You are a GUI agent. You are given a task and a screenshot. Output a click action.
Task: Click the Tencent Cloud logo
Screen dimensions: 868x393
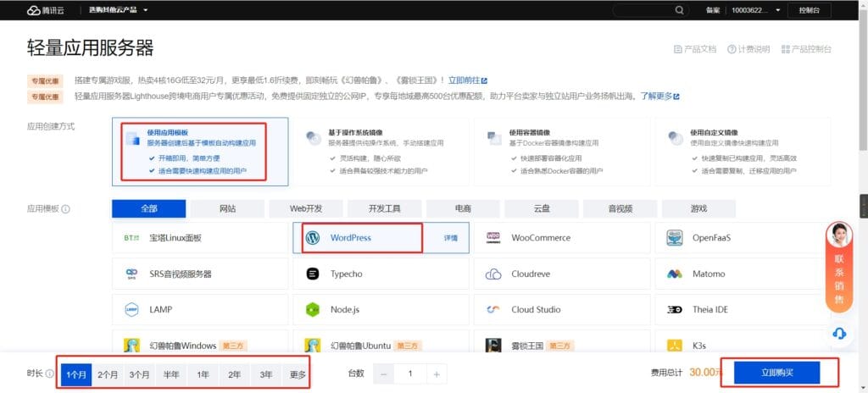click(x=46, y=10)
